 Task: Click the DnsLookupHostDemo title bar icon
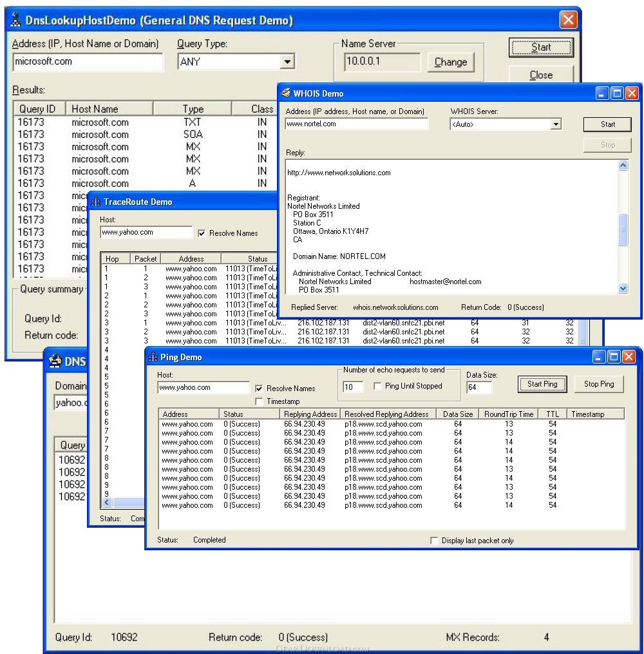pos(15,19)
